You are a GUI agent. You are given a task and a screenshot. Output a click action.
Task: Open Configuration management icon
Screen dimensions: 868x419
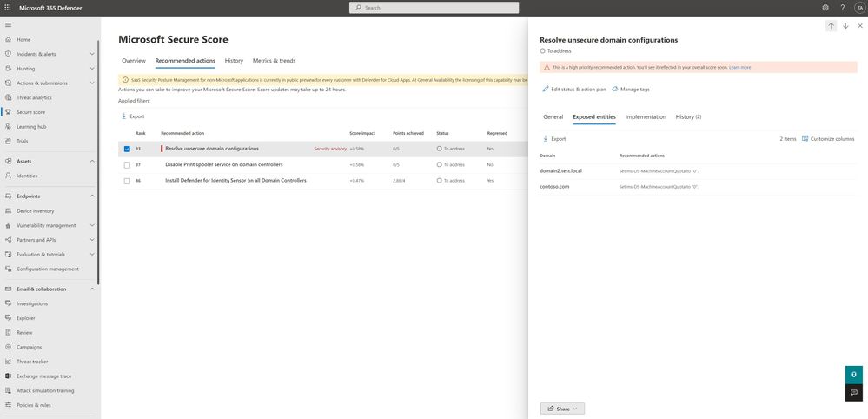click(x=8, y=269)
